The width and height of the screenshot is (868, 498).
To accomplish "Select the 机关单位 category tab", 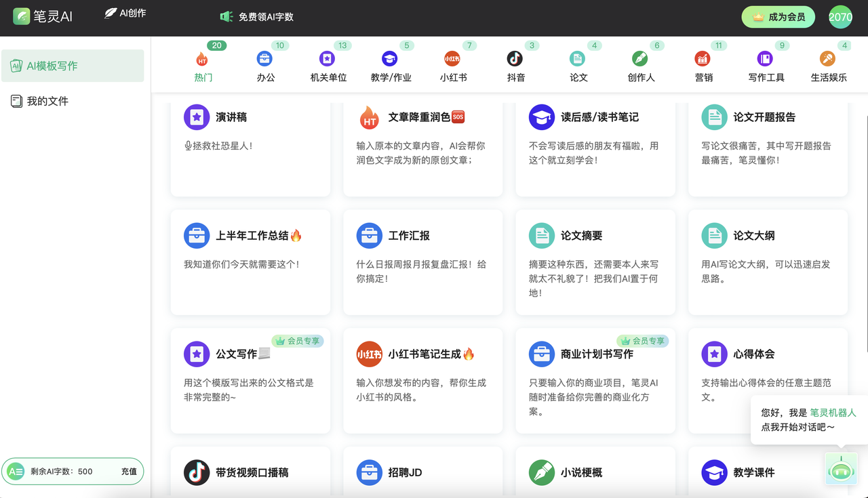I will [x=328, y=67].
